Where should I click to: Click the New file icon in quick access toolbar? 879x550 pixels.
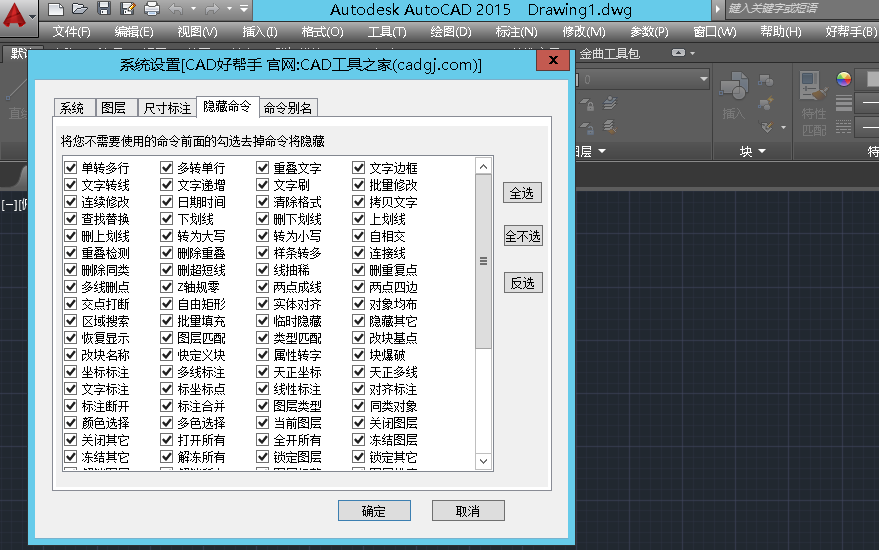56,9
